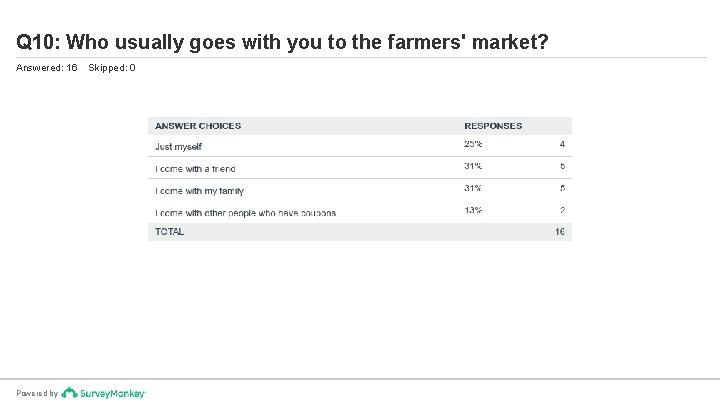The width and height of the screenshot is (720, 405).
Task: Click the count 4 in first row
Action: coord(563,145)
